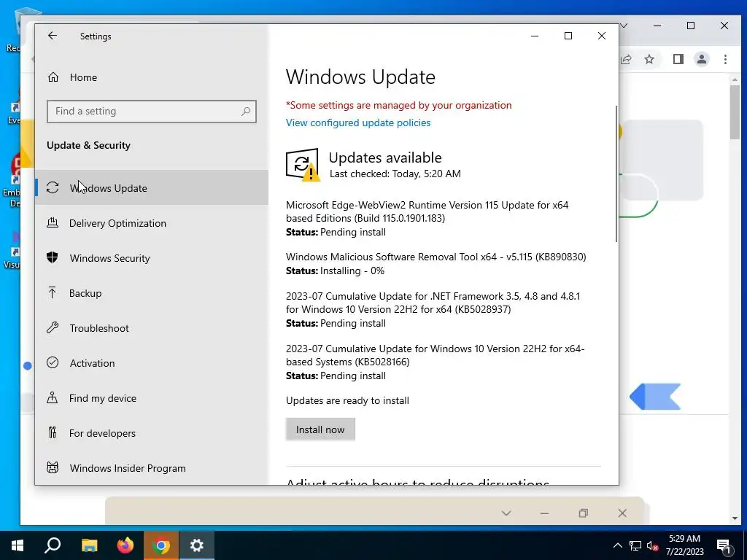747x560 pixels.
Task: Open the Chrome profile avatar menu
Action: (702, 59)
